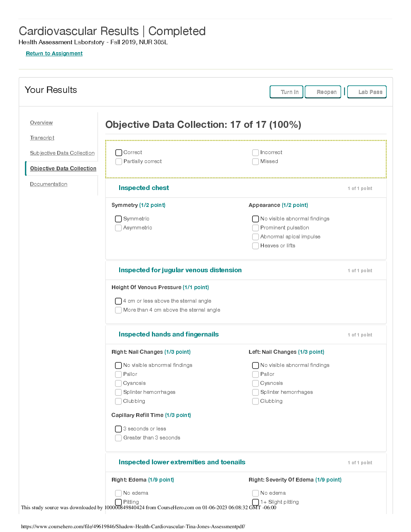Viewport: 411px width, 532px height.
Task: Check the Missed filter checkbox
Action: coord(256,162)
